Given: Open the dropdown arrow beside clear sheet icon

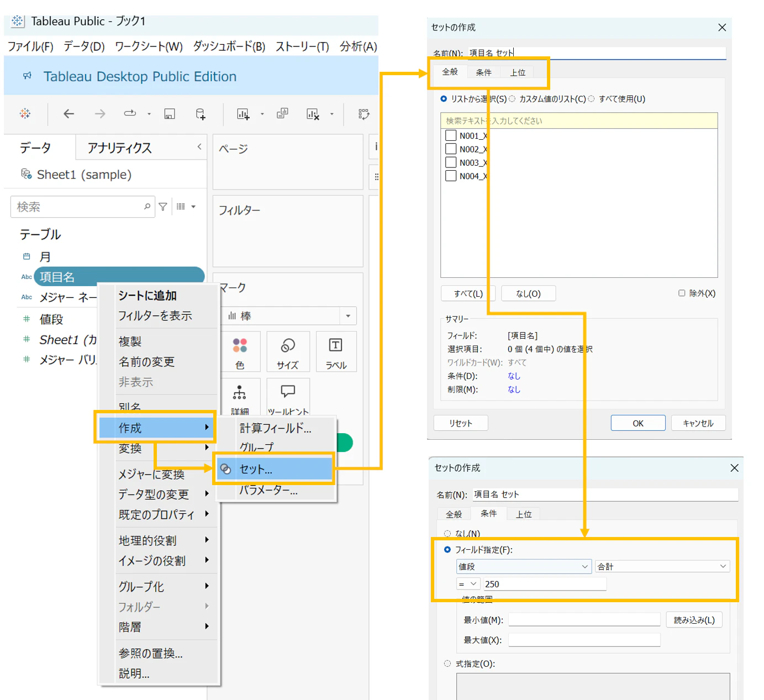Looking at the screenshot, I should (x=332, y=114).
